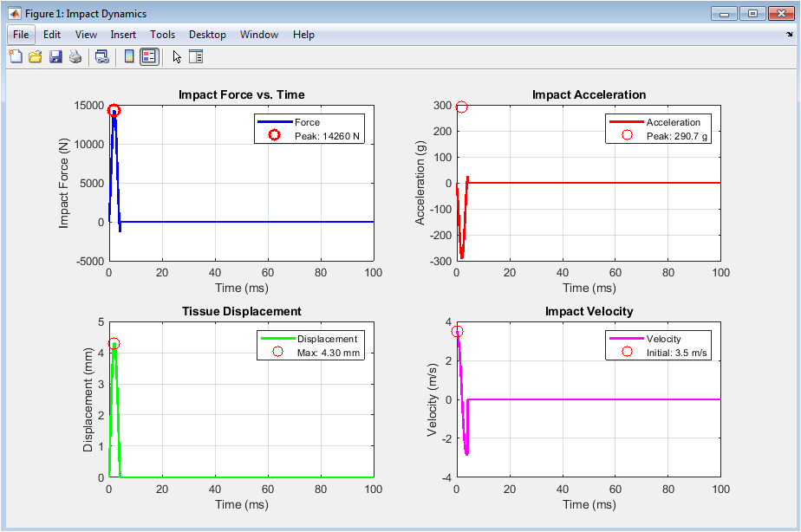Open the File menu
The width and height of the screenshot is (801, 532).
[22, 35]
